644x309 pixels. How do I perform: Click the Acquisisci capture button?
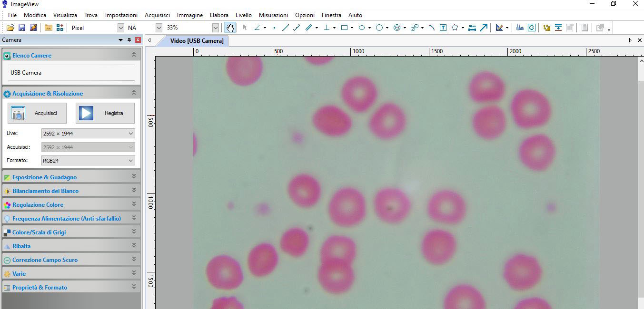pyautogui.click(x=37, y=113)
